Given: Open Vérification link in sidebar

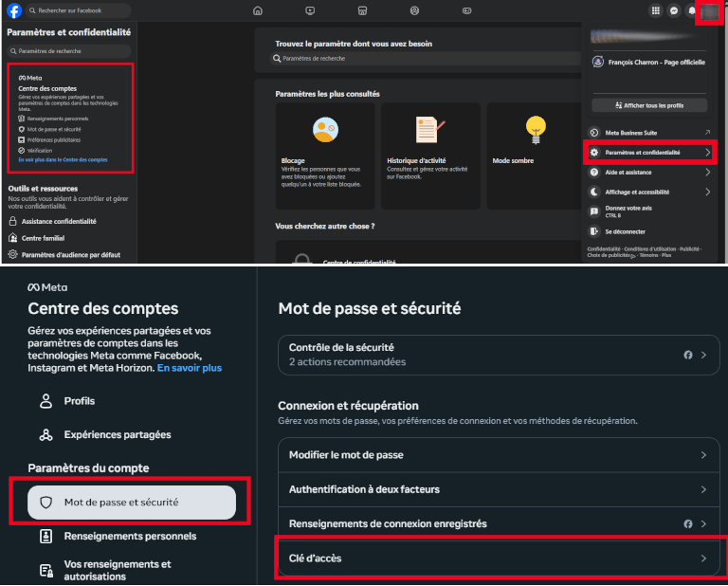Looking at the screenshot, I should coord(35,151).
